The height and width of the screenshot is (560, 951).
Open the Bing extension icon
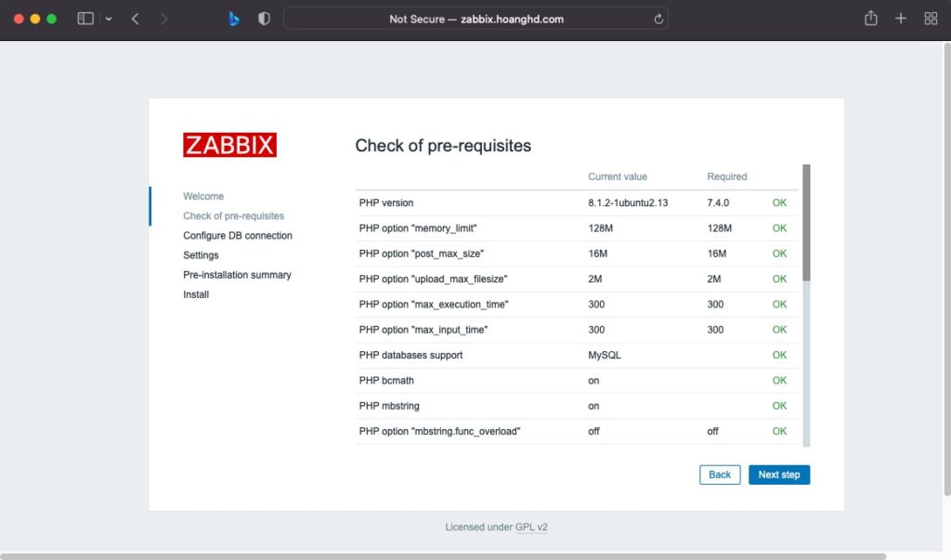[x=234, y=19]
